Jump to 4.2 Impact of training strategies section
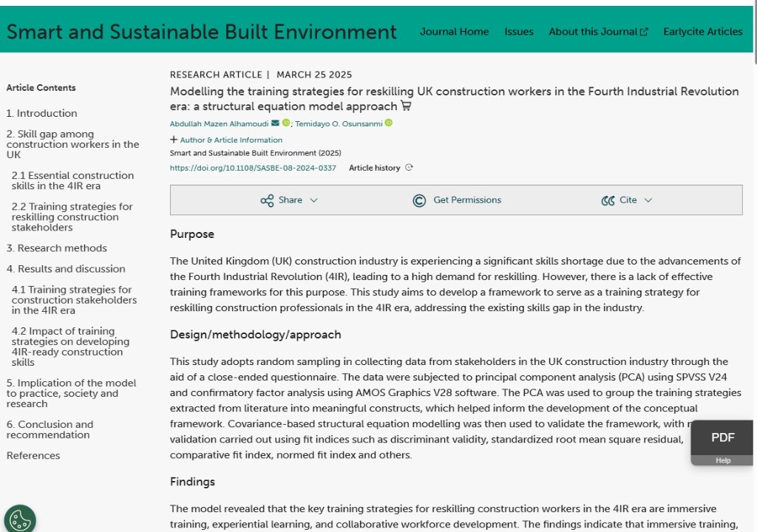This screenshot has width=757, height=532. 71,347
